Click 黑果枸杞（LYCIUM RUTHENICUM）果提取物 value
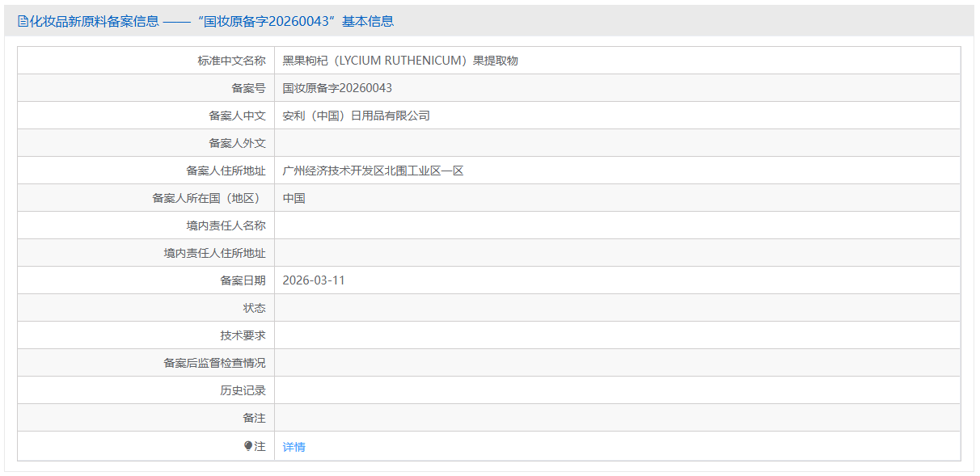The image size is (980, 476). pos(400,61)
